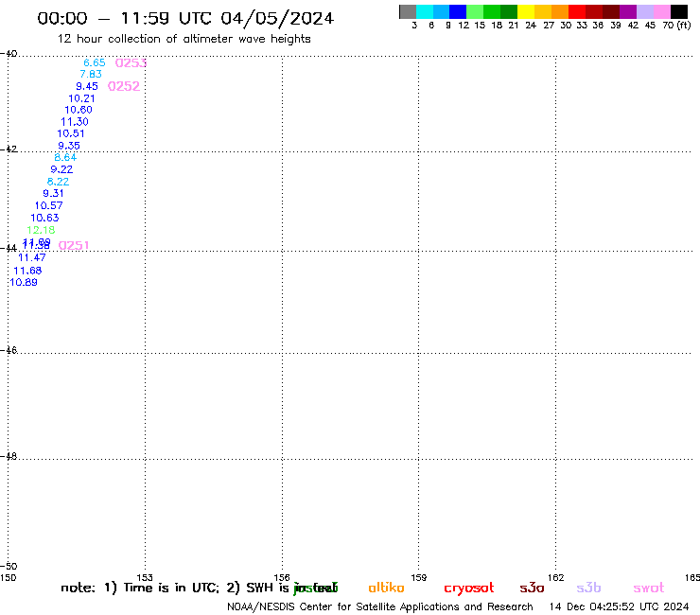Viewport: 700px width, 615px height.
Task: Click the 9.45 wave height value
Action: [87, 86]
